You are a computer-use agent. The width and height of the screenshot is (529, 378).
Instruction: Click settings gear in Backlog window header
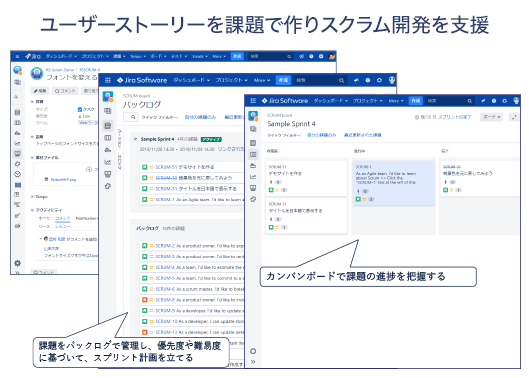(x=379, y=80)
